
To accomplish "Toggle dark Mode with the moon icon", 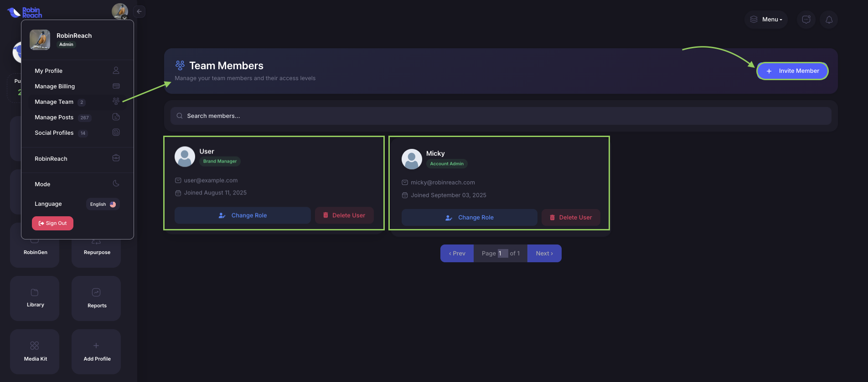I will [x=116, y=183].
